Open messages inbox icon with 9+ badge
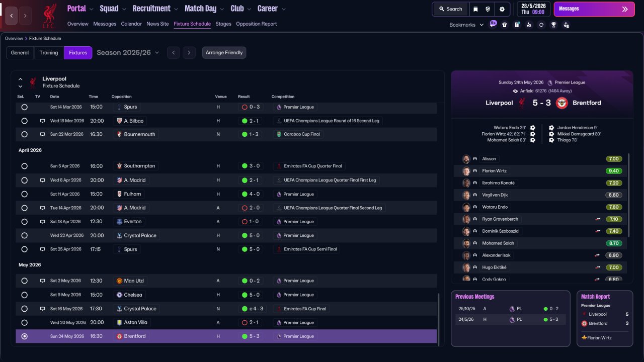This screenshot has height=362, width=644. tap(493, 24)
